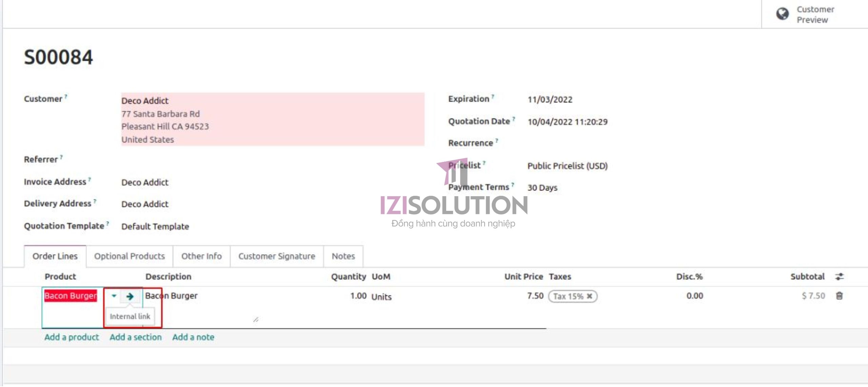Select the Customer Signature tab
The width and height of the screenshot is (868, 387).
tap(277, 256)
